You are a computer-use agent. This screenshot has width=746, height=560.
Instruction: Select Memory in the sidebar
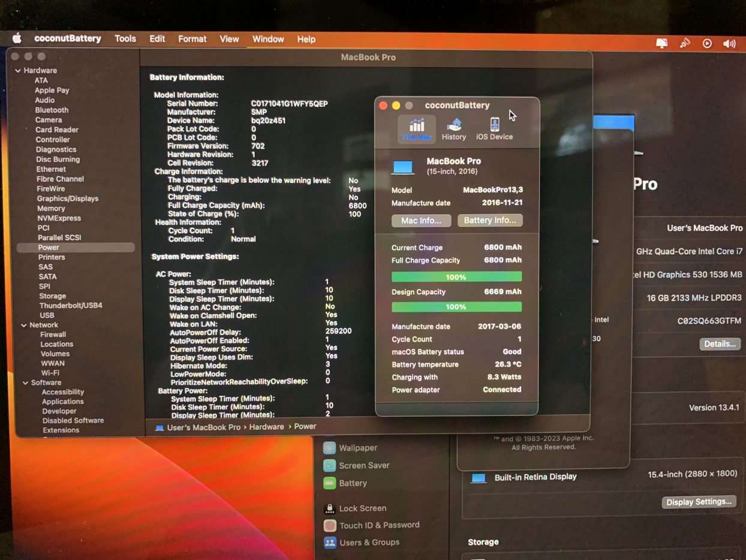coord(51,209)
